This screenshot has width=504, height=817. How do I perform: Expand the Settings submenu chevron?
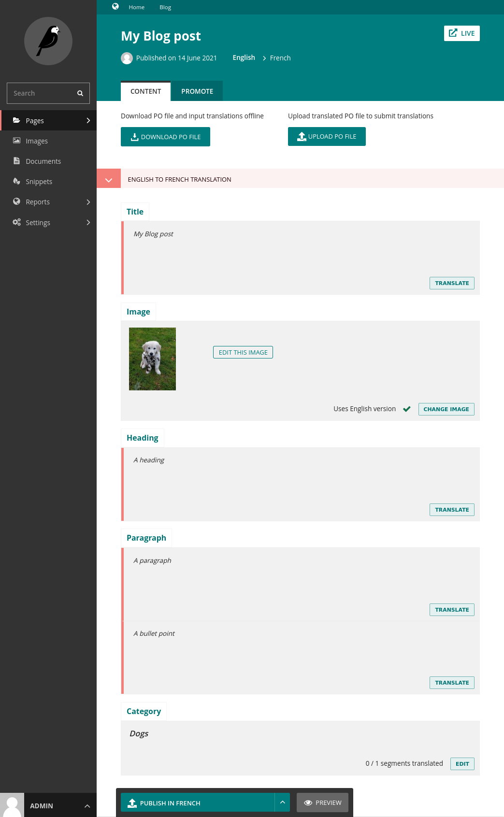[x=88, y=222]
